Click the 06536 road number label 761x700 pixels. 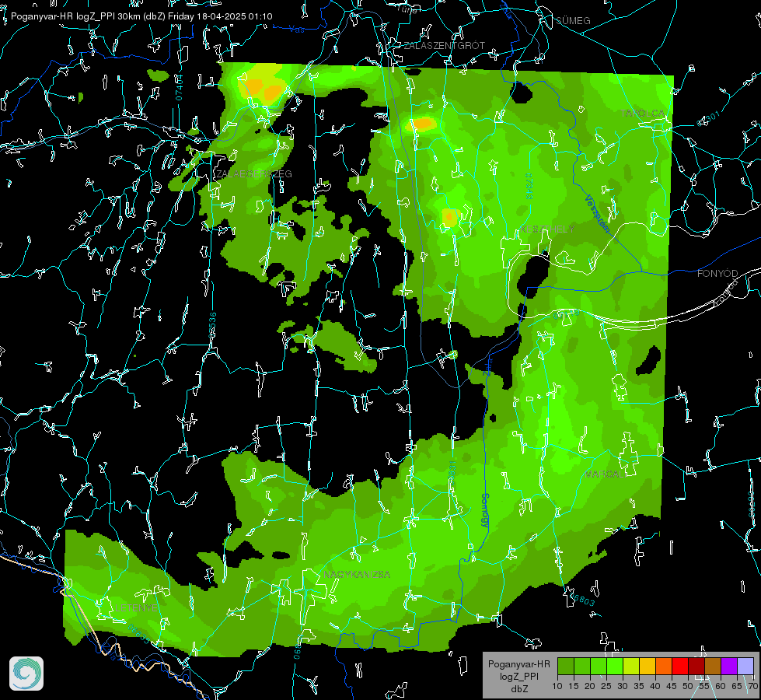pos(212,325)
